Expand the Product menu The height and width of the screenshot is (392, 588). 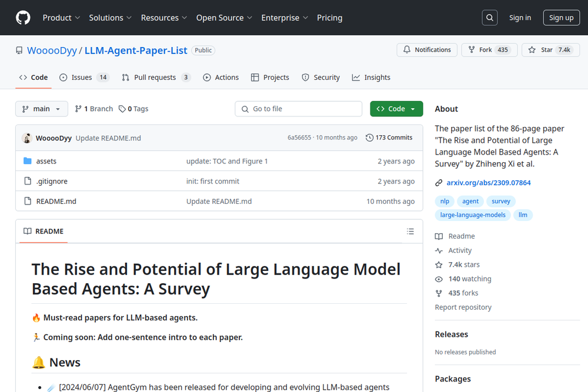(x=62, y=18)
